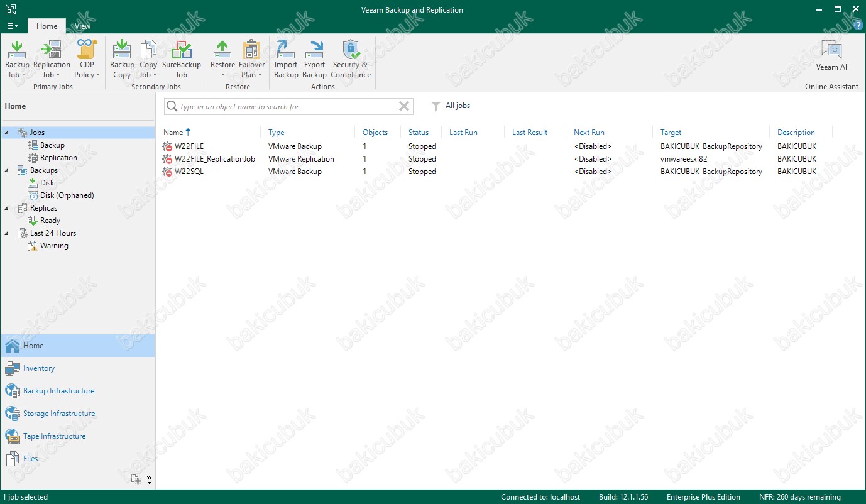Click the VMware Replication type cell
The height and width of the screenshot is (504, 866).
[x=301, y=159]
